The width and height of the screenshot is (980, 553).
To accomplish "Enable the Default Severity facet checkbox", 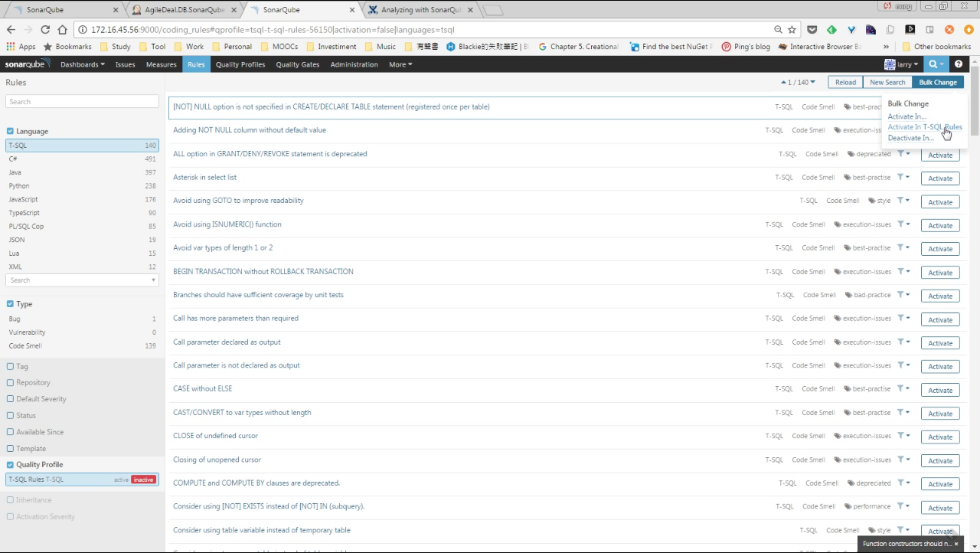I will (x=10, y=399).
